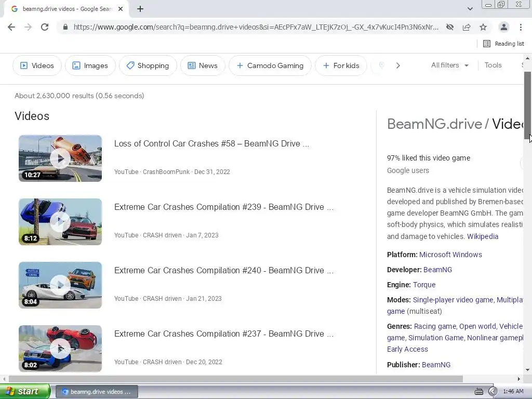Click the 1:46 AM taskbar clock
The width and height of the screenshot is (532, 399).
click(513, 392)
